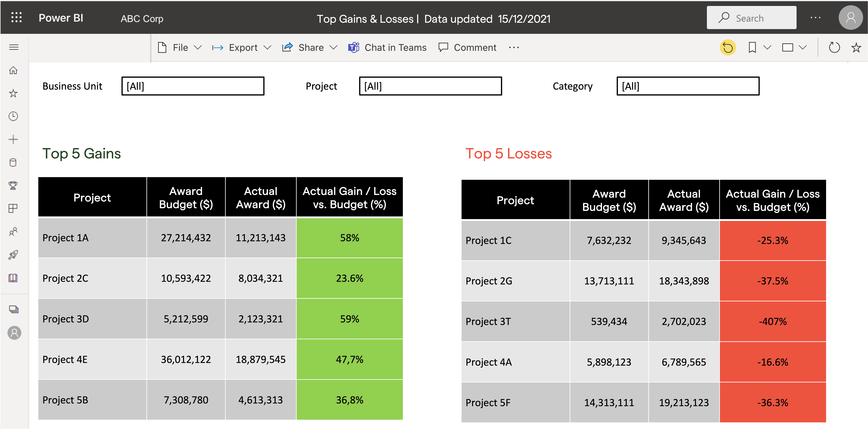Click the yellow reset to default icon
This screenshot has width=868, height=429.
(x=728, y=47)
